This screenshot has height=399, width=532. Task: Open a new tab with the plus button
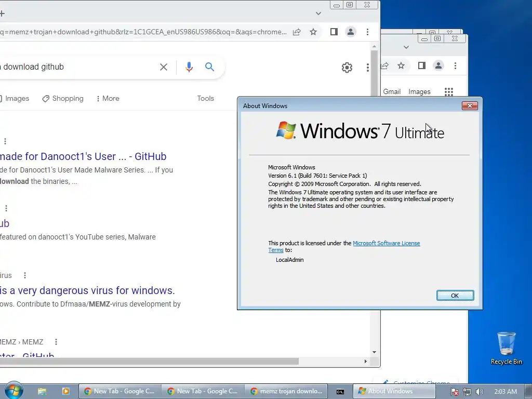point(2,14)
